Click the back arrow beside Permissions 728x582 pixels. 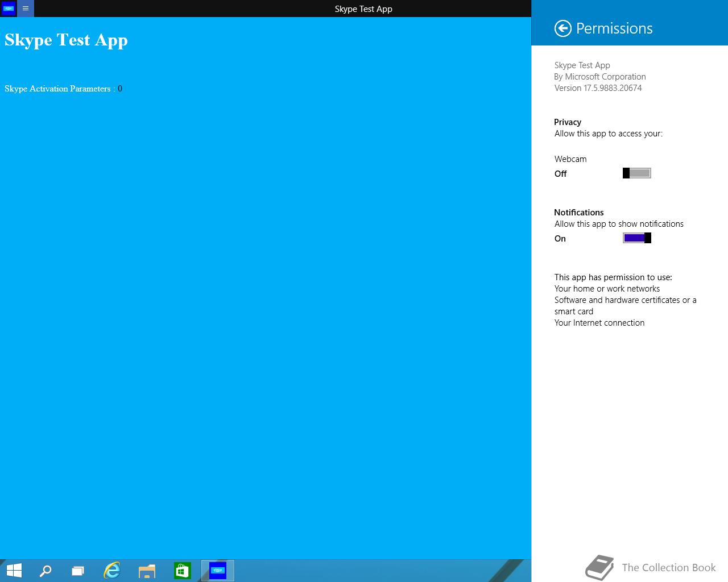562,28
